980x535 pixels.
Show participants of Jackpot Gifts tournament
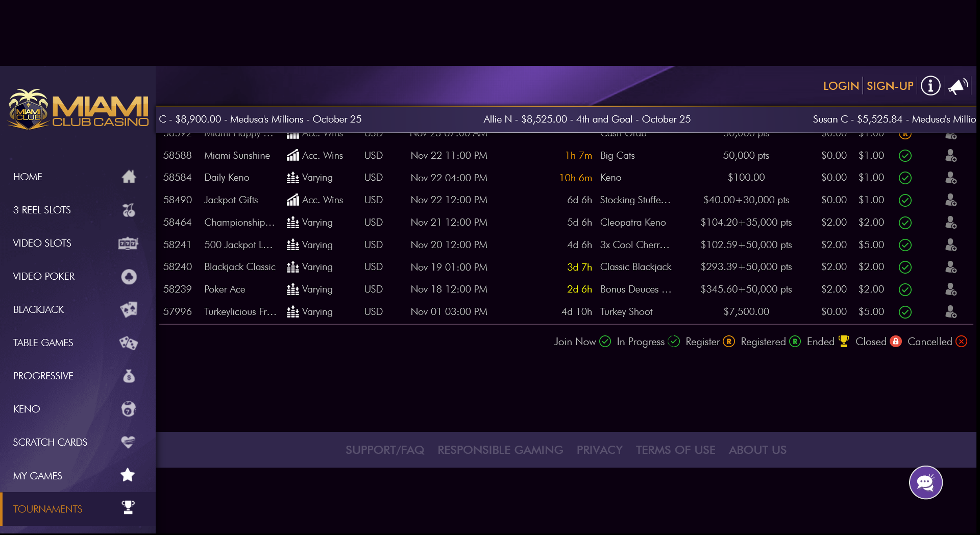click(951, 200)
